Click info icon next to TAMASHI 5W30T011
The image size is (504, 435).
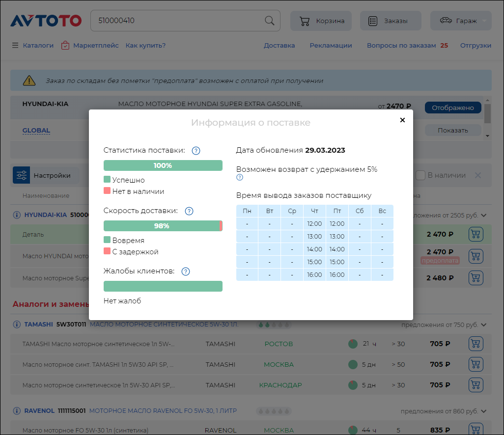(17, 325)
